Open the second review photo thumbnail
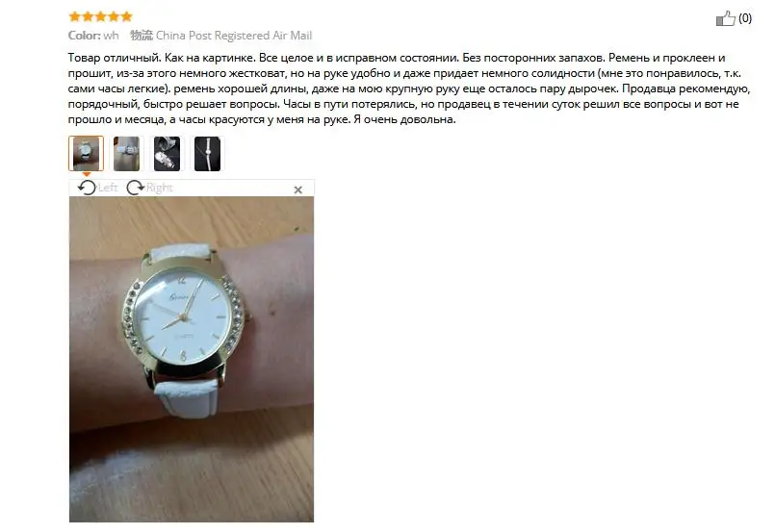The width and height of the screenshot is (775, 532). 126,154
